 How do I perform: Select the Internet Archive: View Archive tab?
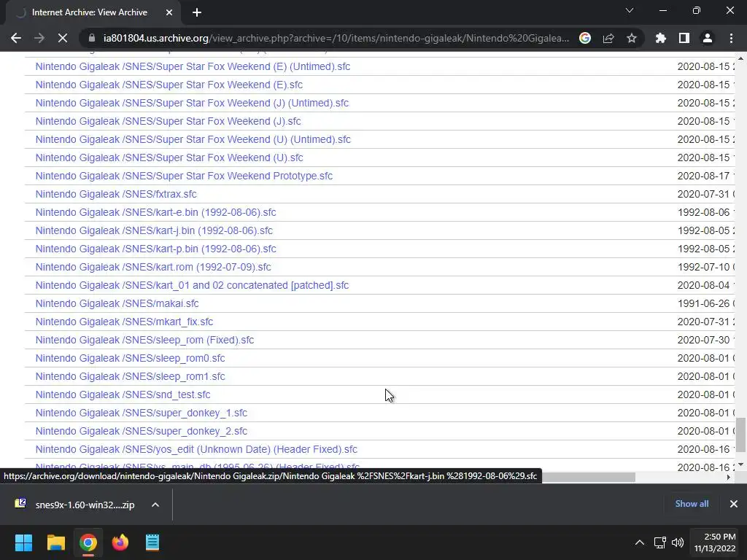coord(90,12)
